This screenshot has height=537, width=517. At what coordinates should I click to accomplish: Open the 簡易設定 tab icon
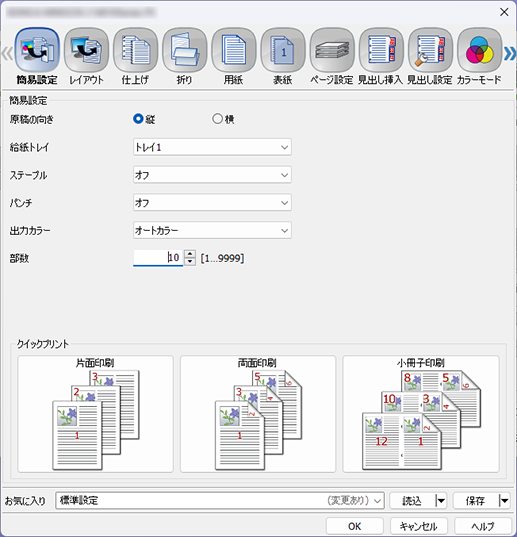click(37, 50)
